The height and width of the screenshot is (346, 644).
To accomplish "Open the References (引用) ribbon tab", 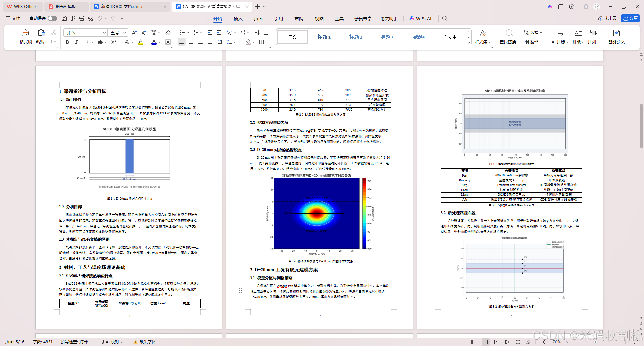I will click(x=278, y=19).
